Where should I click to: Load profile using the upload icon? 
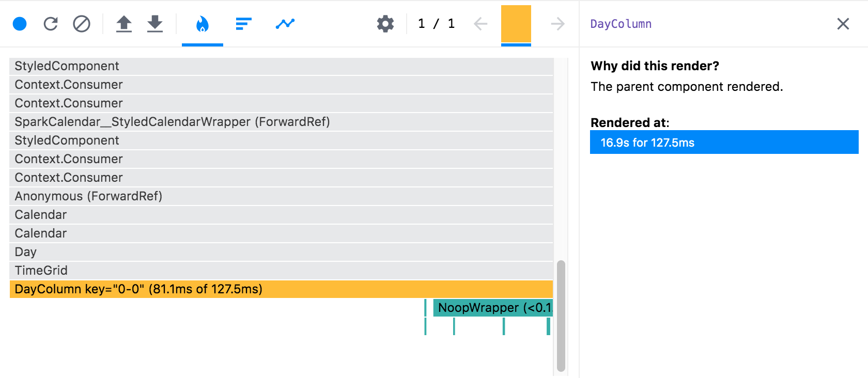click(x=124, y=23)
